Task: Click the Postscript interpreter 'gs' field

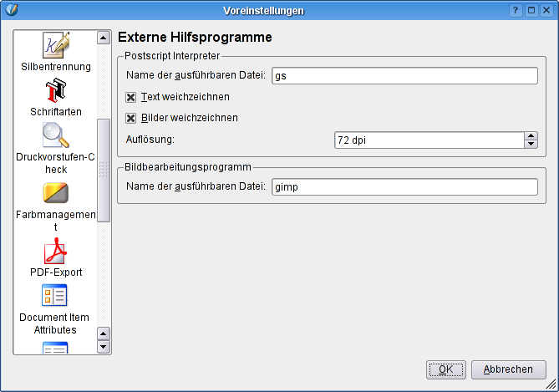Action: (404, 76)
